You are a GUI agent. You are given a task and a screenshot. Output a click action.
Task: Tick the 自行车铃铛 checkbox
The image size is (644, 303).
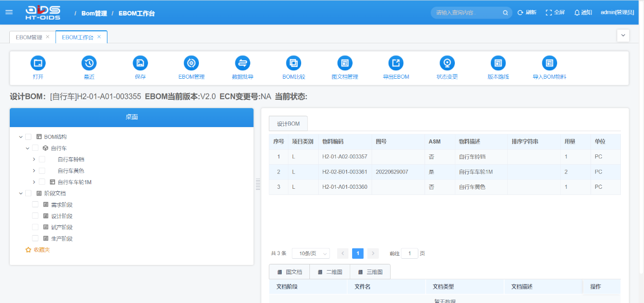pos(42,159)
